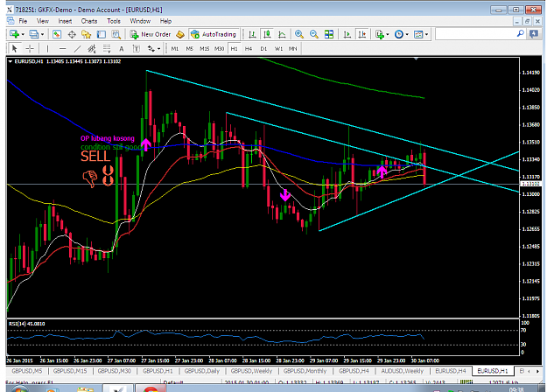Select the W1 timeframe button
Screen dimensions: 547x392
278,48
